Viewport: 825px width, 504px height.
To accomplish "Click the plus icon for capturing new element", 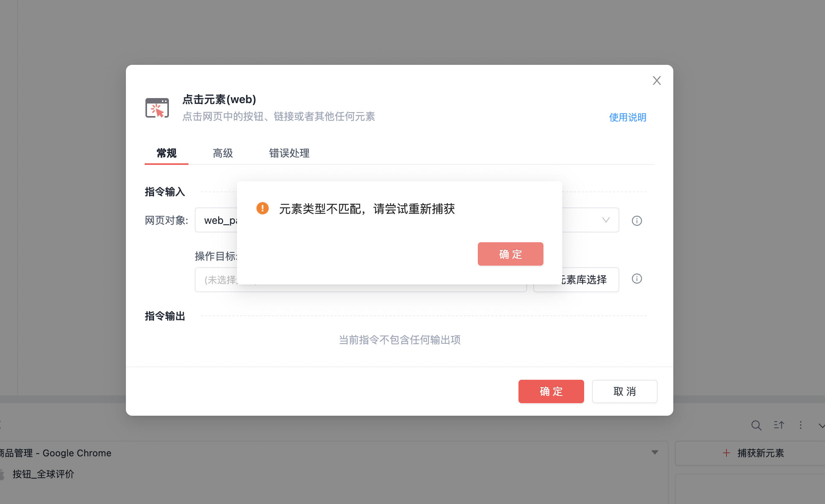I will coord(726,453).
